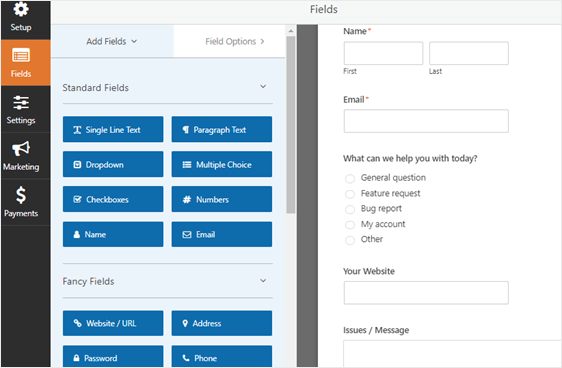Screen dimensions: 562x368
Task: Click the Checkboxes check icon
Action: tap(77, 199)
